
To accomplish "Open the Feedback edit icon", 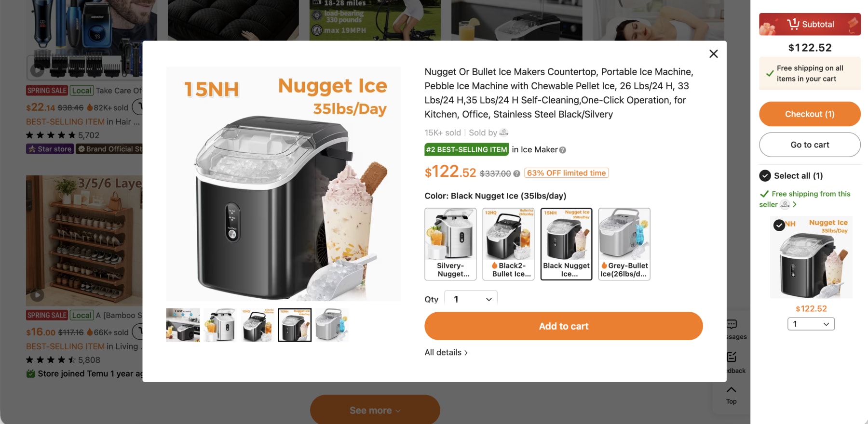I will pos(732,357).
